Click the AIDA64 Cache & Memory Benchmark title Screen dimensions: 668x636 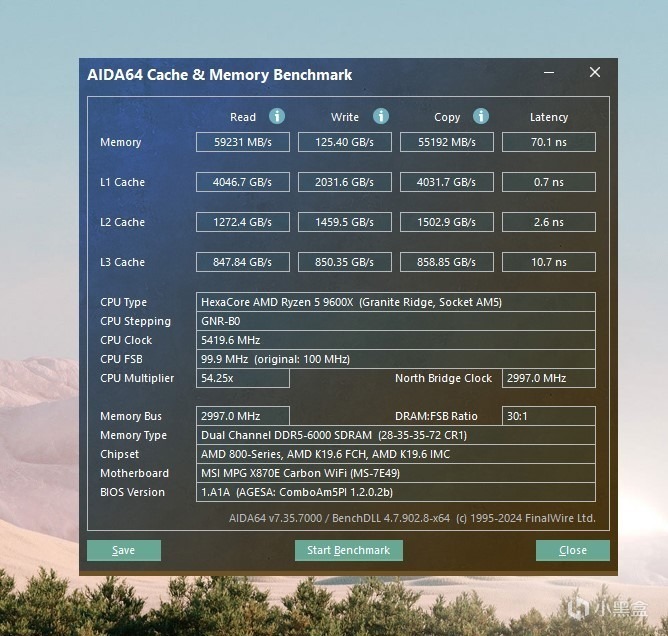(x=219, y=75)
